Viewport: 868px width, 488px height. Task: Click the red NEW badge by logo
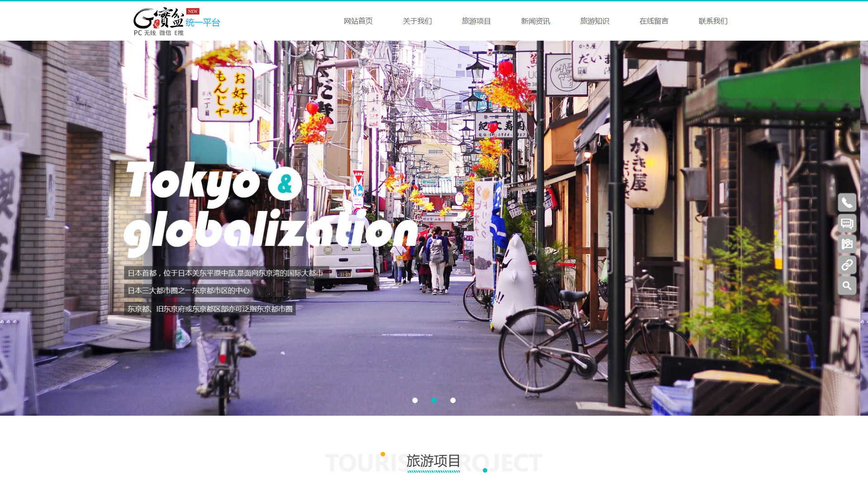click(193, 11)
